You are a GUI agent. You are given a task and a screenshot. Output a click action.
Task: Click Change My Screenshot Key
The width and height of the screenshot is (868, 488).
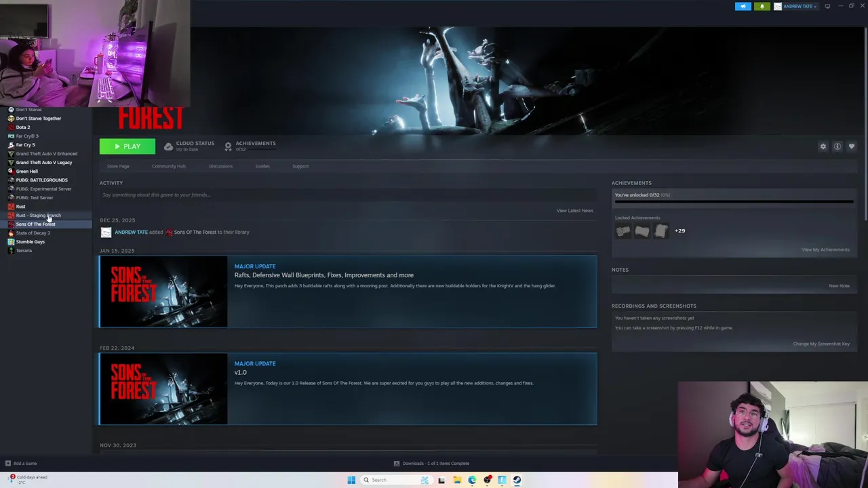[821, 344]
